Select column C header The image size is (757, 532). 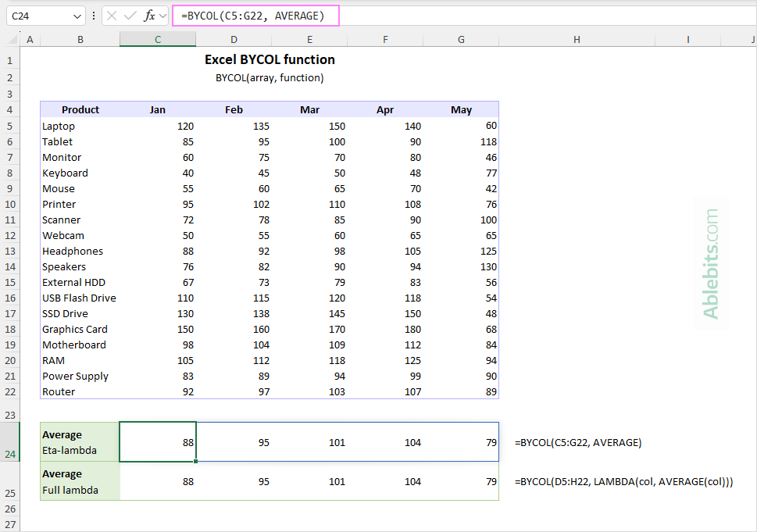coord(157,39)
